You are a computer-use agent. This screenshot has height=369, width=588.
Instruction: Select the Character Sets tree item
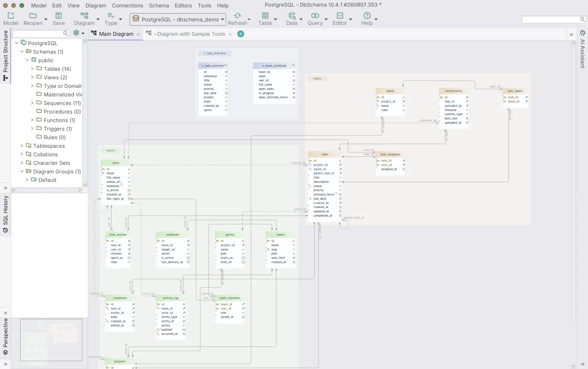52,163
